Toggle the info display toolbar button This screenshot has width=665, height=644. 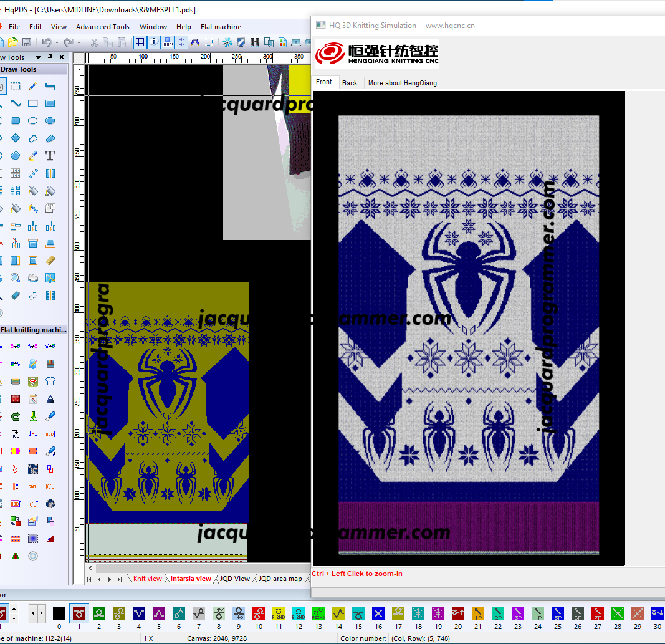pos(154,42)
